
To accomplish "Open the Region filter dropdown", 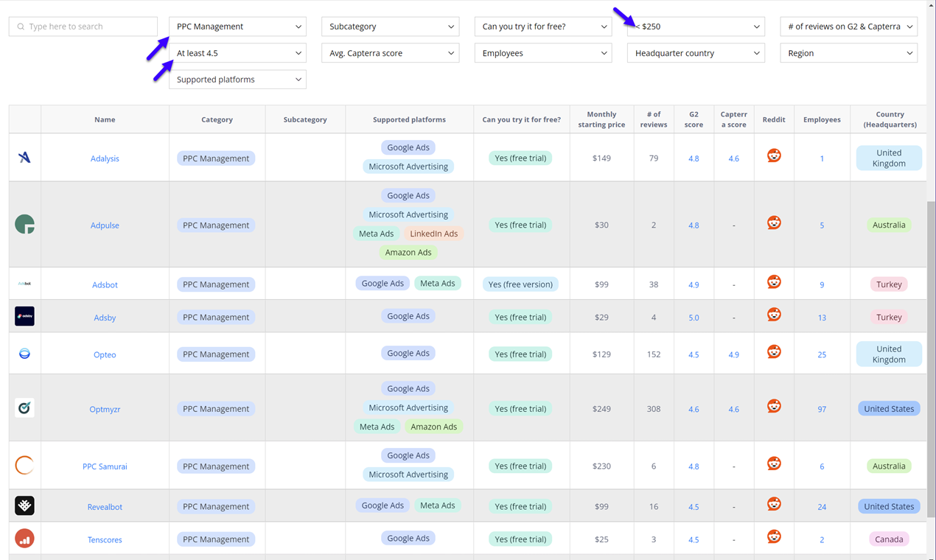I will coord(848,53).
